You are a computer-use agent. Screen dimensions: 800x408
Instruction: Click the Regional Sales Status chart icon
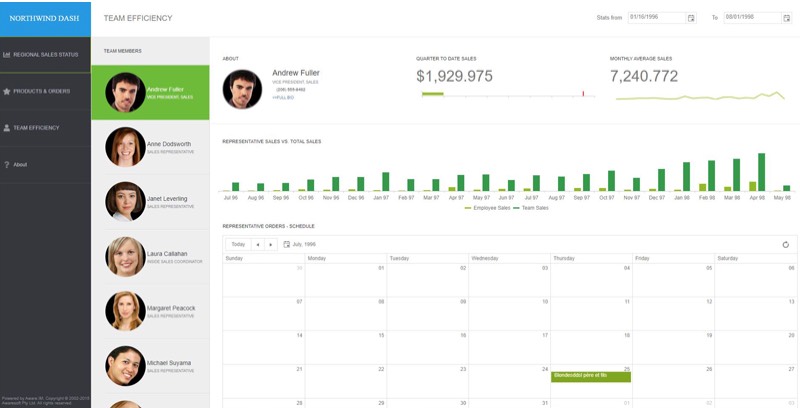[7, 54]
